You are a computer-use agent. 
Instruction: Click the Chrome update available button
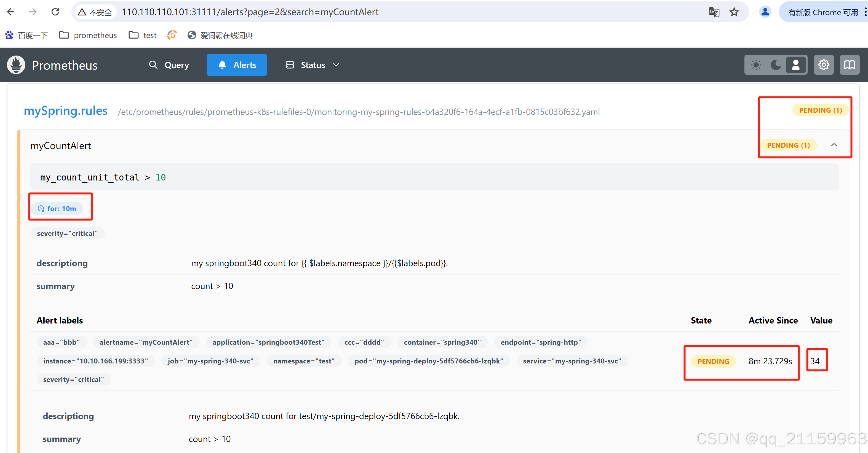tap(822, 12)
